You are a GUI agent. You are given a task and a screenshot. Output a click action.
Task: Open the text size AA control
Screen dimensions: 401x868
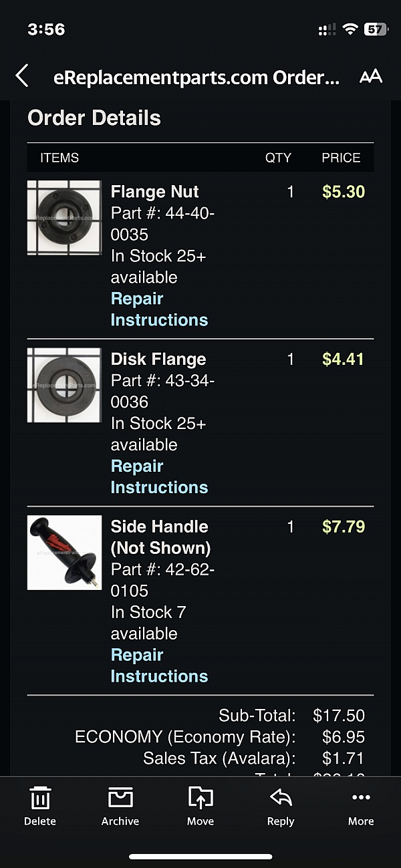[370, 76]
